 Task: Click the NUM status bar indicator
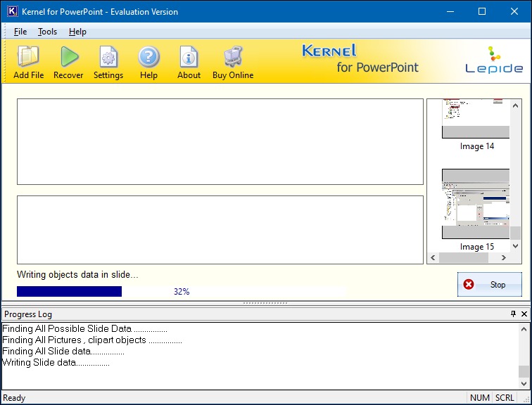pyautogui.click(x=480, y=397)
